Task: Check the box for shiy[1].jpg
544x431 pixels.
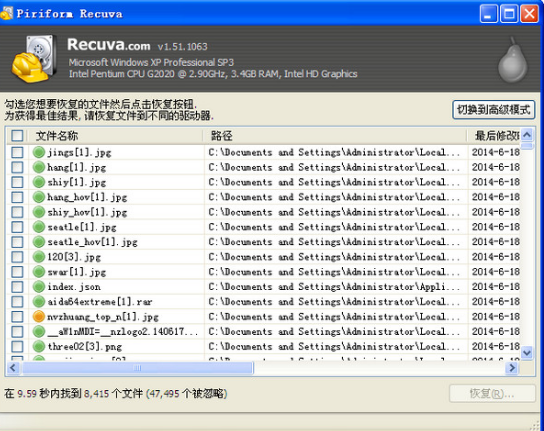Action: (17, 182)
